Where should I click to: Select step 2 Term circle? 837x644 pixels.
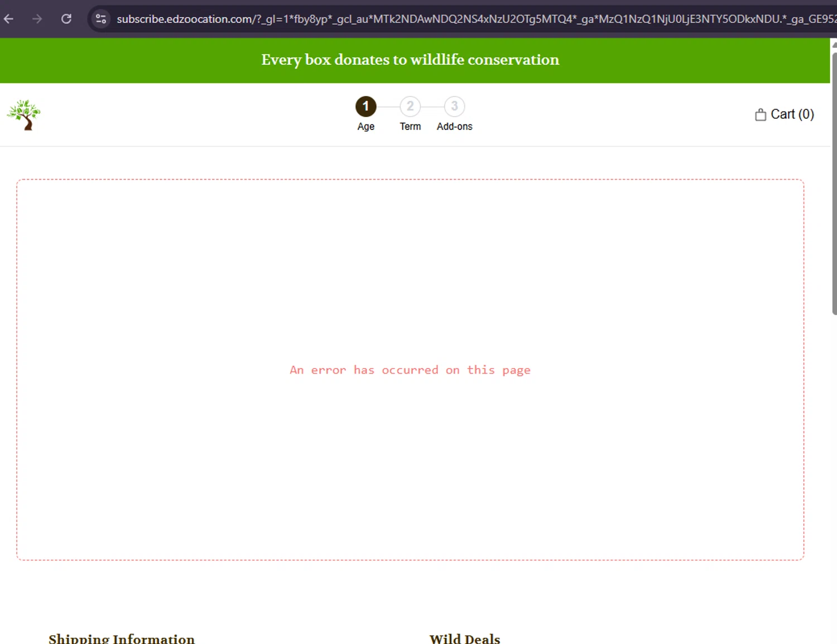click(x=410, y=106)
